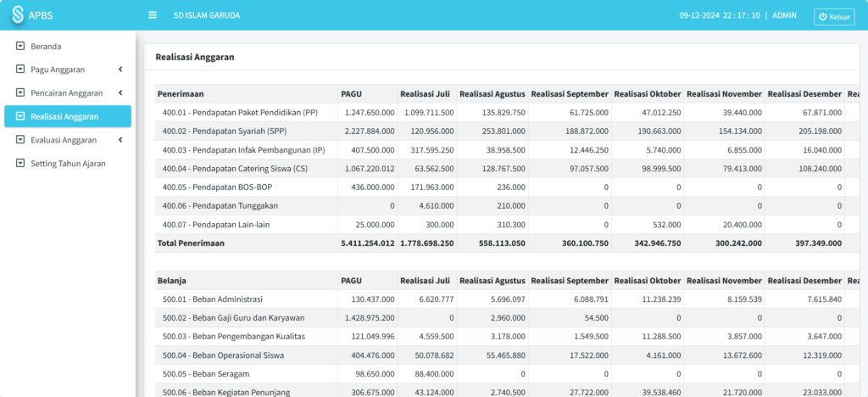Click total Juli value 1.778.698.250
Viewport: 868px width, 397px height.
(427, 243)
